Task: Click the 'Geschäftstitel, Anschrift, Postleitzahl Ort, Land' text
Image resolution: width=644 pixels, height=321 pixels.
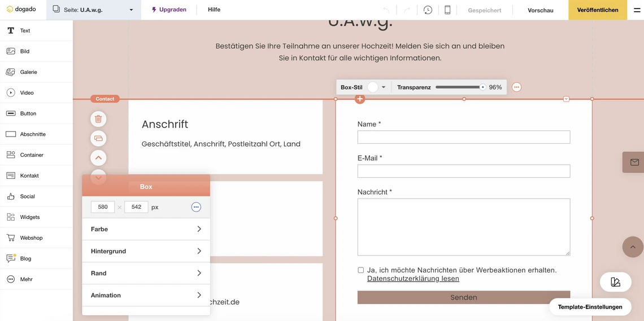Action: [x=221, y=144]
